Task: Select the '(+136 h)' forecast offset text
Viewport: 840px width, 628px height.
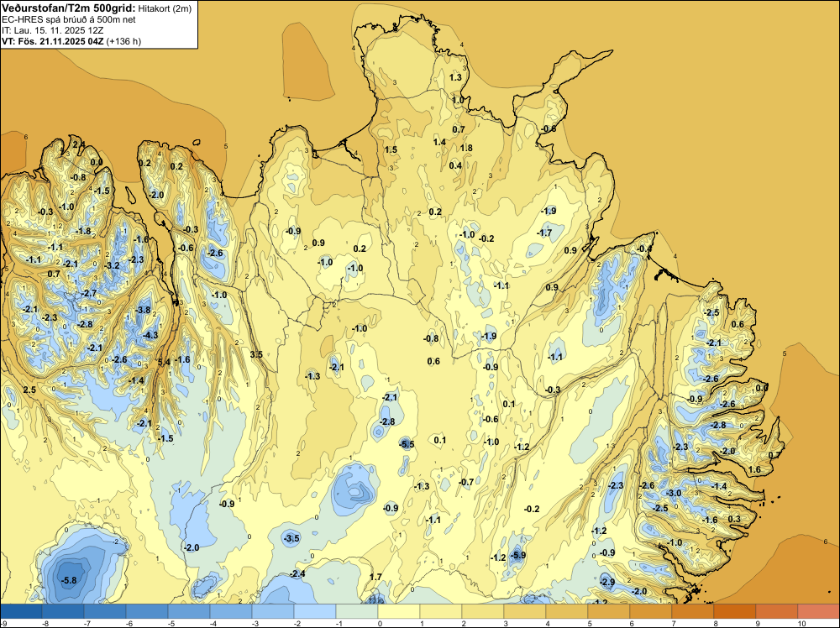Action: point(123,41)
